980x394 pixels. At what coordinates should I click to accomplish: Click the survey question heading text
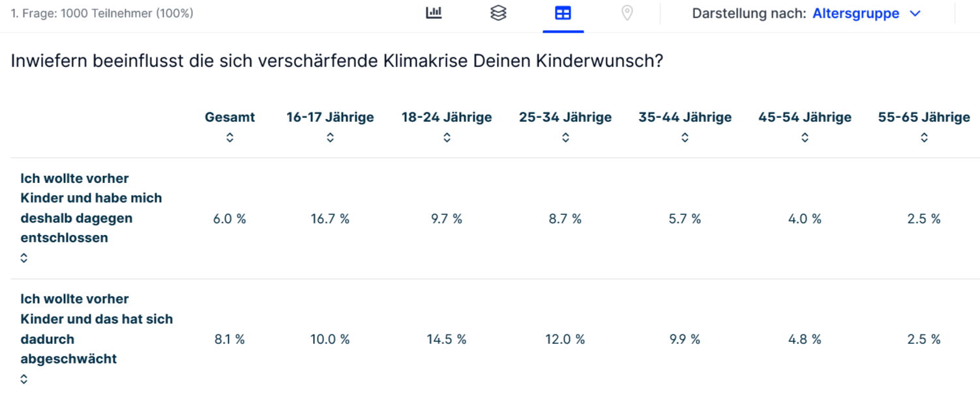(337, 62)
